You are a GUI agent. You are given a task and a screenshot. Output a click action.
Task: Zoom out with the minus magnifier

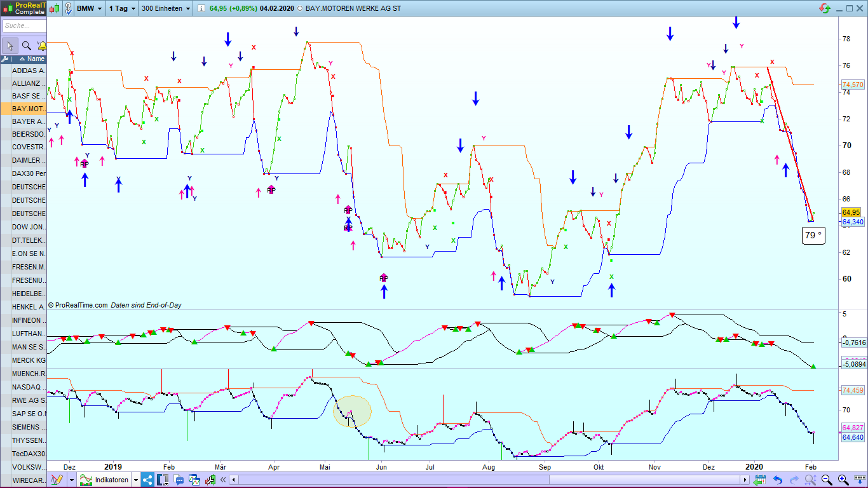pos(827,480)
